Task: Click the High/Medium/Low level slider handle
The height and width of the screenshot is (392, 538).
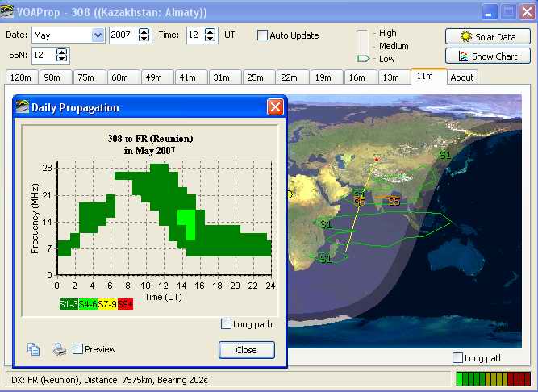Action: [x=363, y=59]
